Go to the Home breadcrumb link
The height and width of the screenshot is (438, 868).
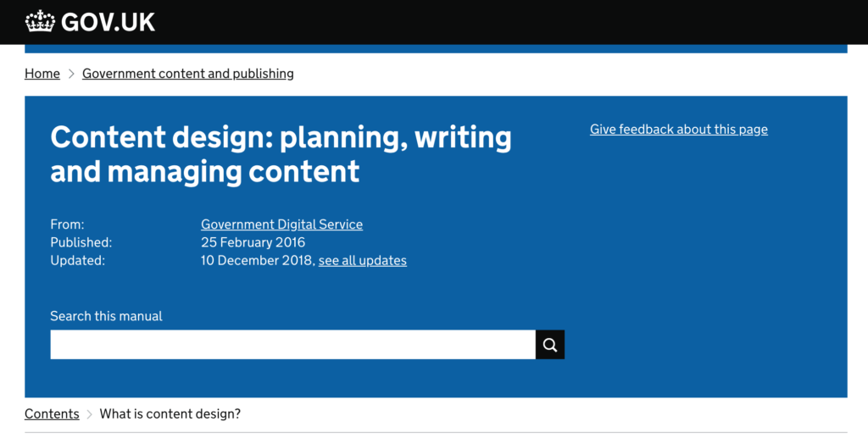(42, 74)
